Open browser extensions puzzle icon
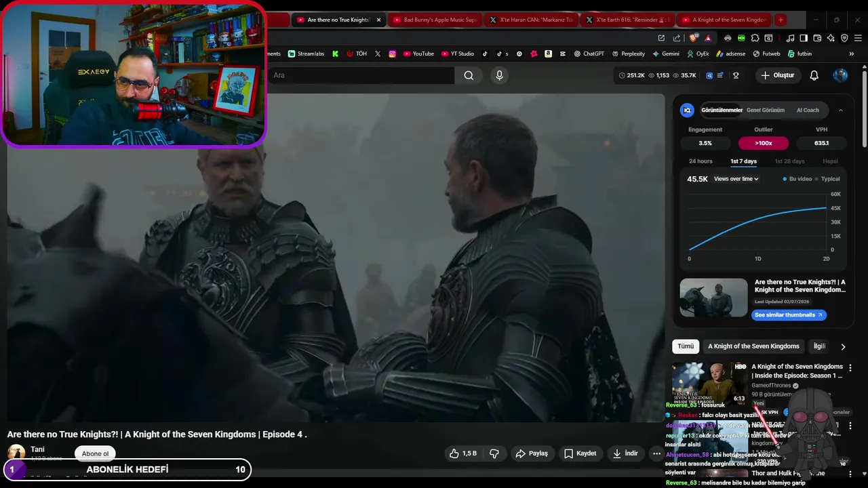Viewport: 868px width, 488px height. coord(755,38)
